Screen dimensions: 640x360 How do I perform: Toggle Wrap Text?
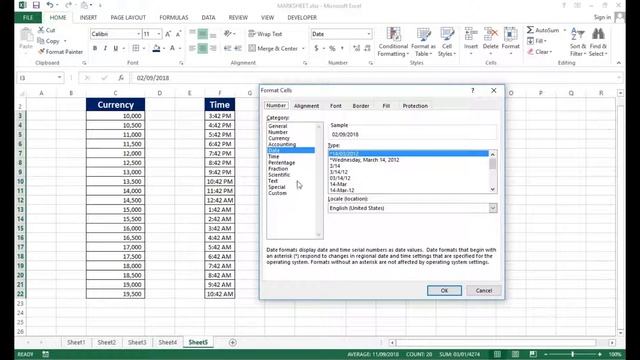tap(265, 34)
